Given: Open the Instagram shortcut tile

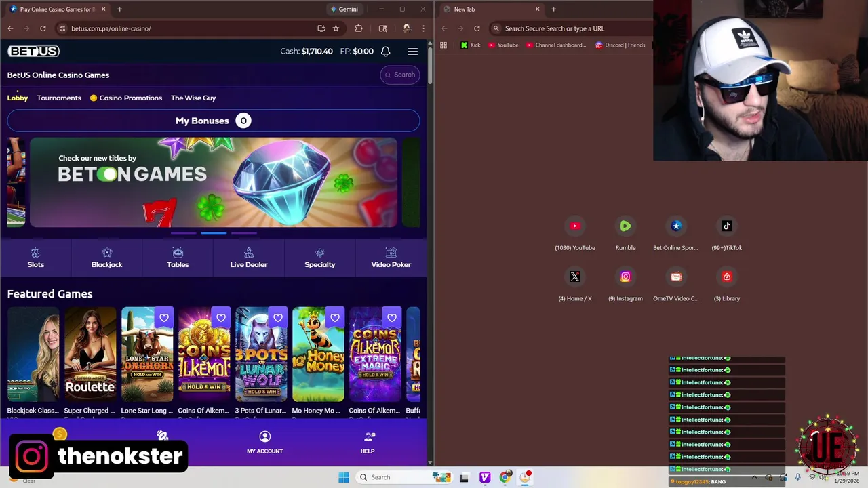Looking at the screenshot, I should [625, 285].
